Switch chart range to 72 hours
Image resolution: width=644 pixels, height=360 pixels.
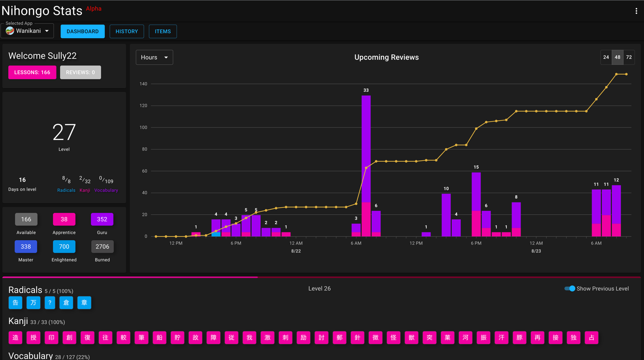pyautogui.click(x=629, y=57)
